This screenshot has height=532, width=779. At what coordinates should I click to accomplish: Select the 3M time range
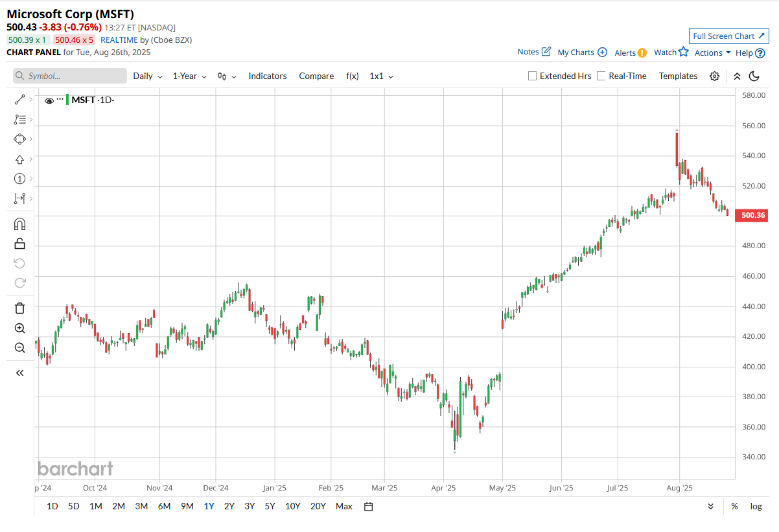pyautogui.click(x=141, y=506)
